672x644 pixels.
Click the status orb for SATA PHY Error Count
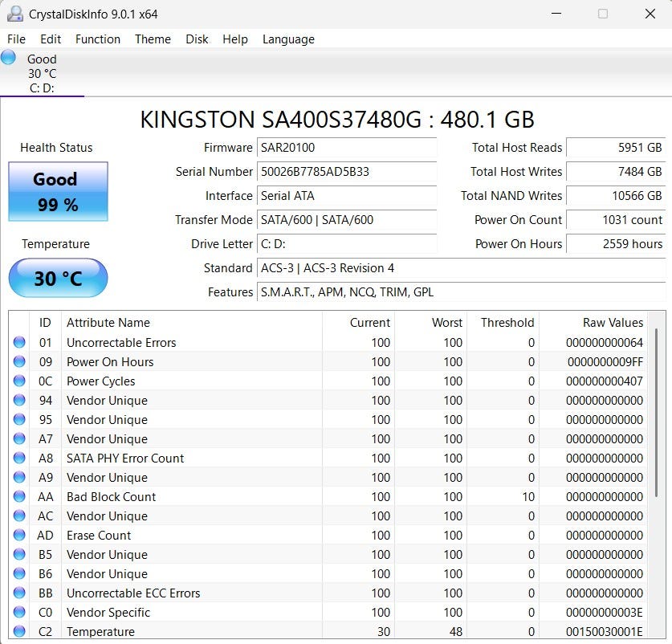pos(19,458)
